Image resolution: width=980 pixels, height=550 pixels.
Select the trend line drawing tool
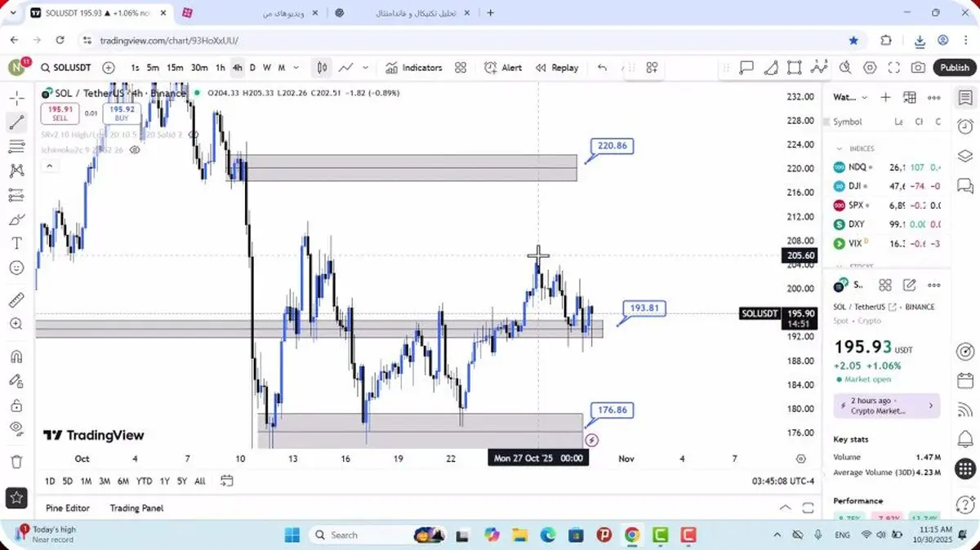(16, 123)
